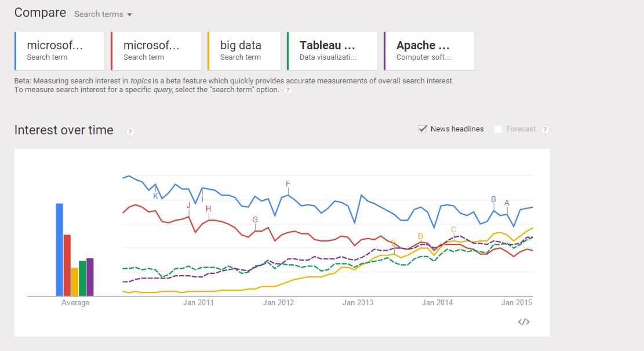Edit the "big data" search term card
This screenshot has height=351, width=644.
(x=244, y=50)
